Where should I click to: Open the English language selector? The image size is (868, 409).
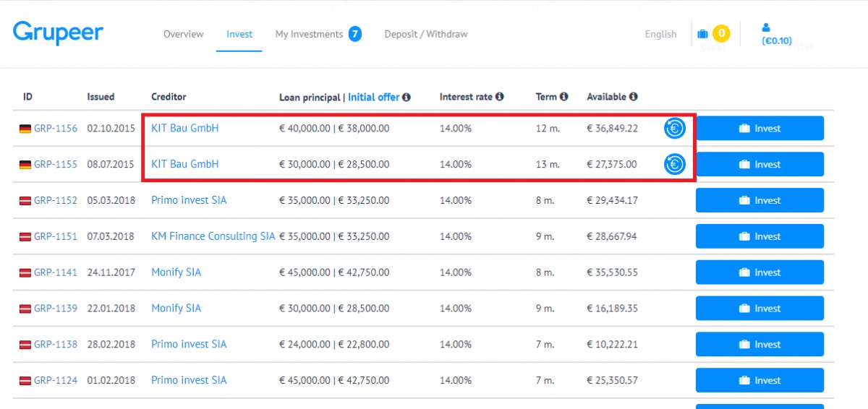(660, 34)
